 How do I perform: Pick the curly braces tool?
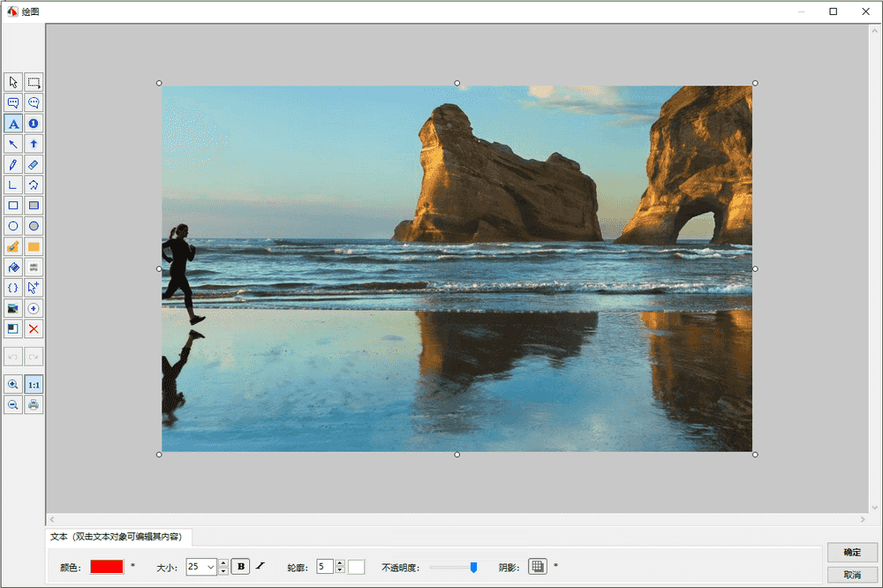tap(13, 288)
